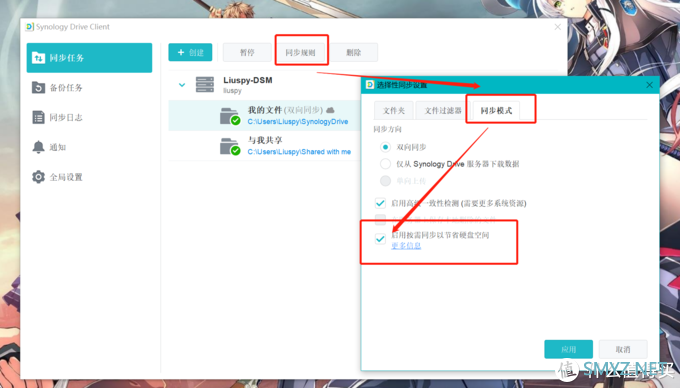Click the 同步任务 sync arrows icon

38,58
